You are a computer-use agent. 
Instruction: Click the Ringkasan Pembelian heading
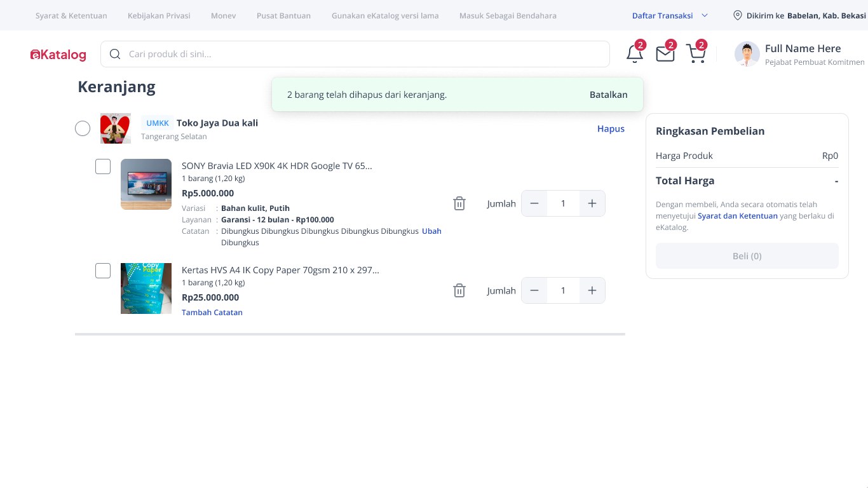tap(710, 131)
